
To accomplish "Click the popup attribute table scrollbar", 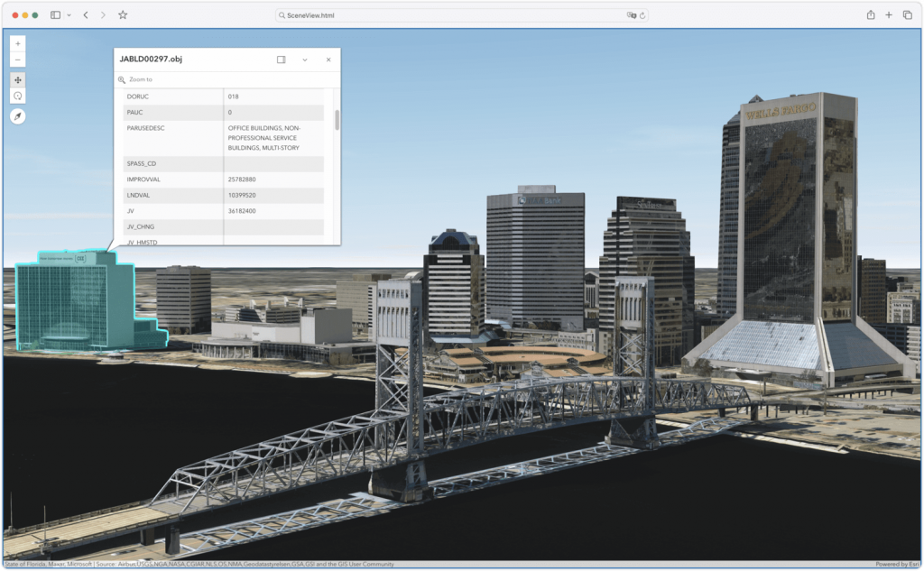I will (337, 120).
